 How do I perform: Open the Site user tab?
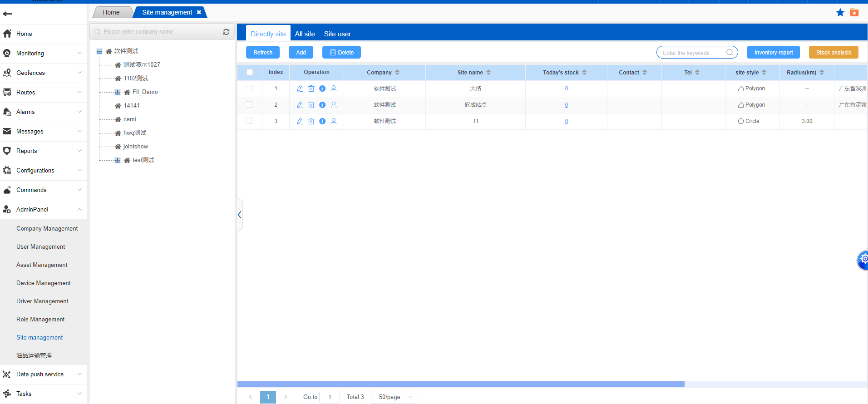[x=337, y=34]
